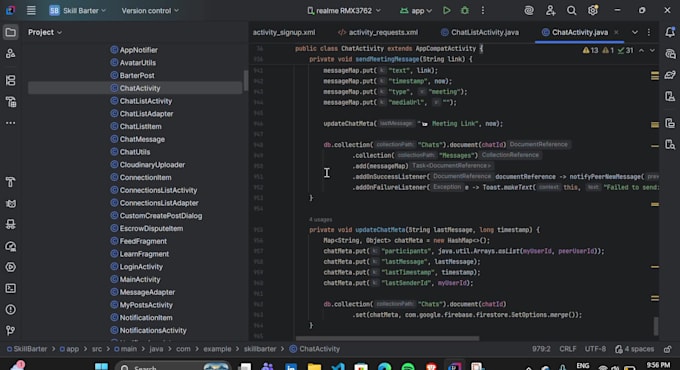Open the Notifications bell
Screen dimensions: 680x370
pyautogui.click(x=670, y=32)
